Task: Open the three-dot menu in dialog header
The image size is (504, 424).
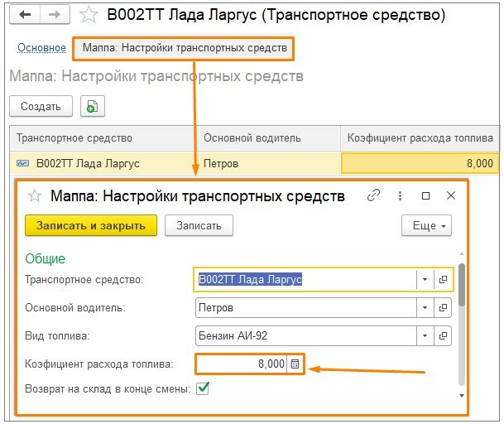Action: click(x=400, y=195)
